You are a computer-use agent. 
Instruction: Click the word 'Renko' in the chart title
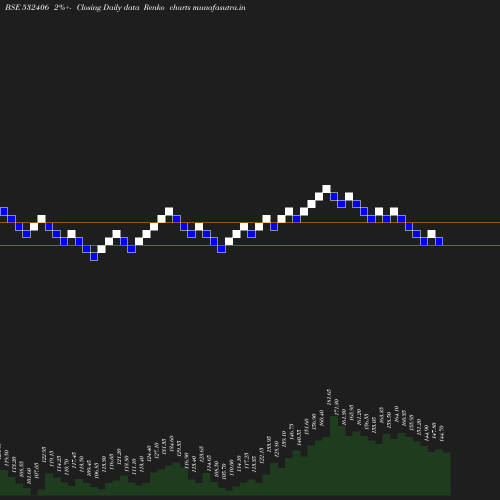[x=154, y=7]
